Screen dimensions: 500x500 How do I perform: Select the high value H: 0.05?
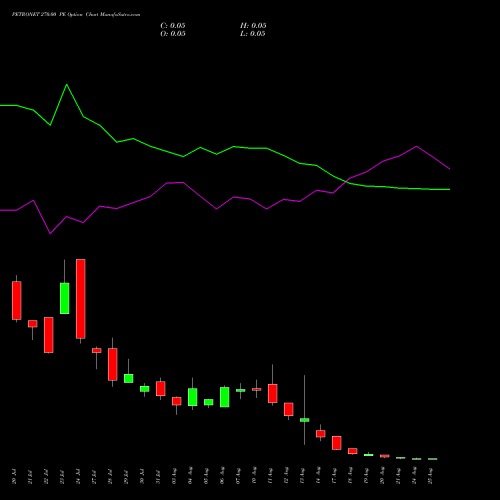253,26
